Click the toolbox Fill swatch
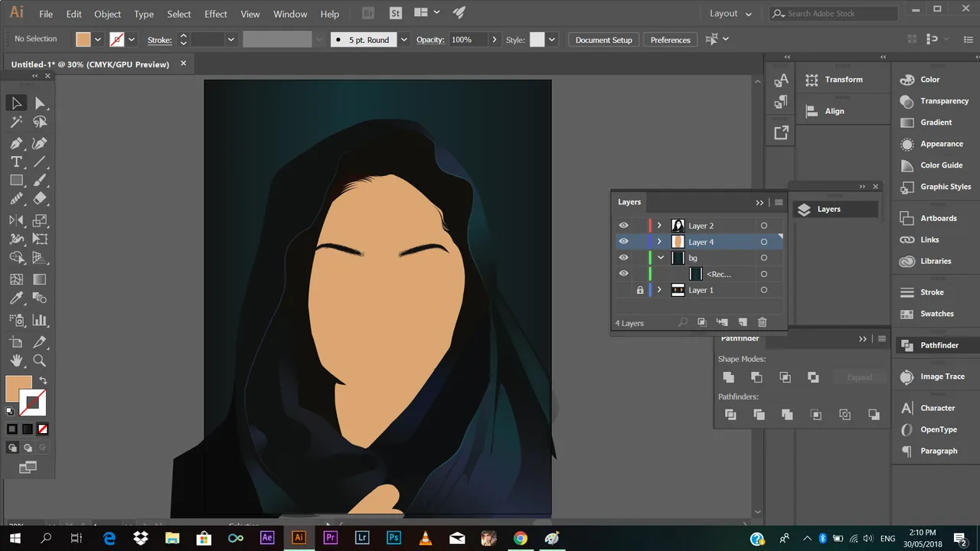 [18, 389]
